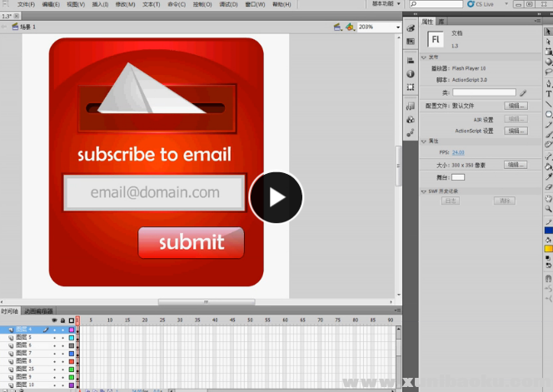Click the pencil icon next to the class field

523,93
